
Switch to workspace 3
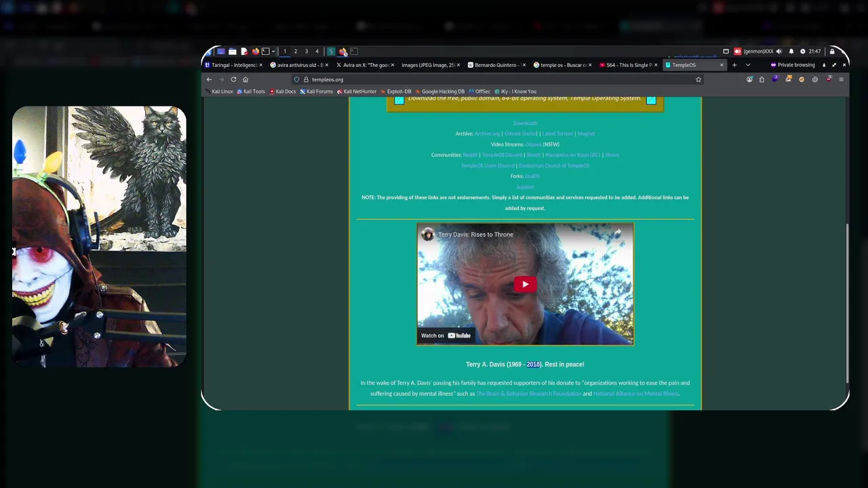307,52
